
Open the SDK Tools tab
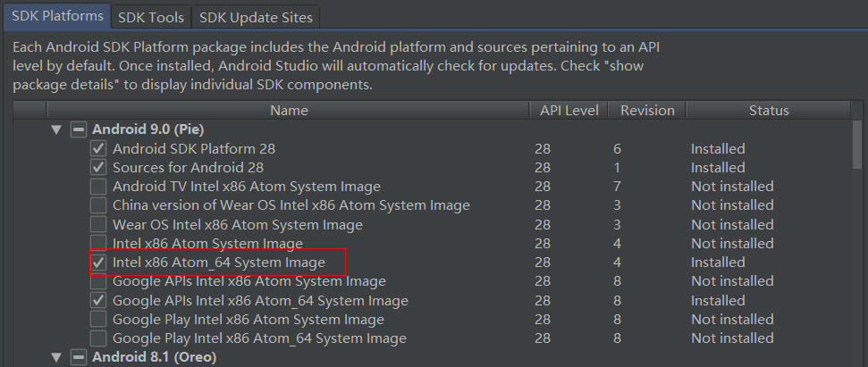click(x=150, y=17)
